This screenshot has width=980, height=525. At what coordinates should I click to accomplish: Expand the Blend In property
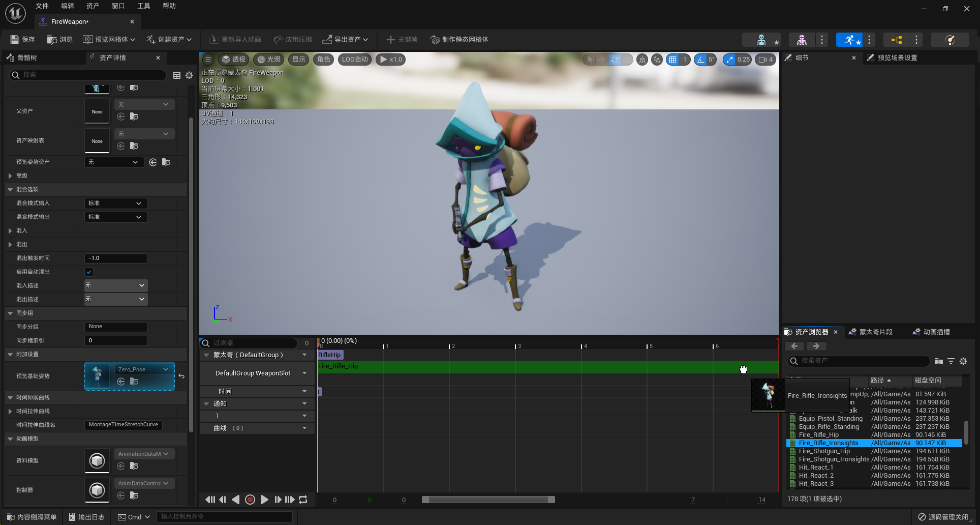click(x=10, y=231)
